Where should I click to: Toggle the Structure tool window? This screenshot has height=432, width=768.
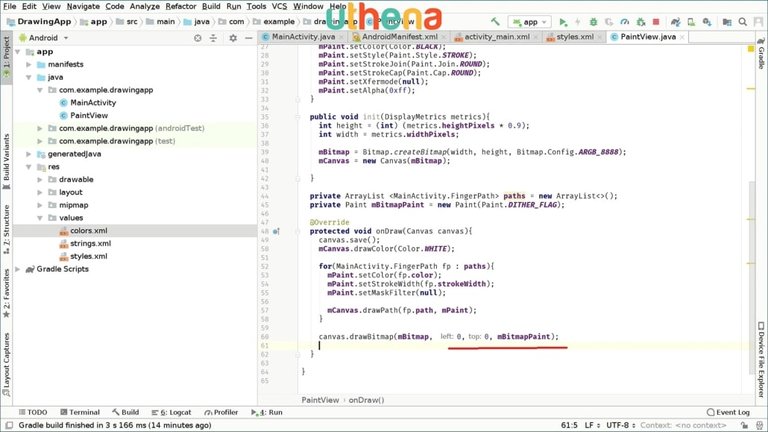(x=6, y=228)
